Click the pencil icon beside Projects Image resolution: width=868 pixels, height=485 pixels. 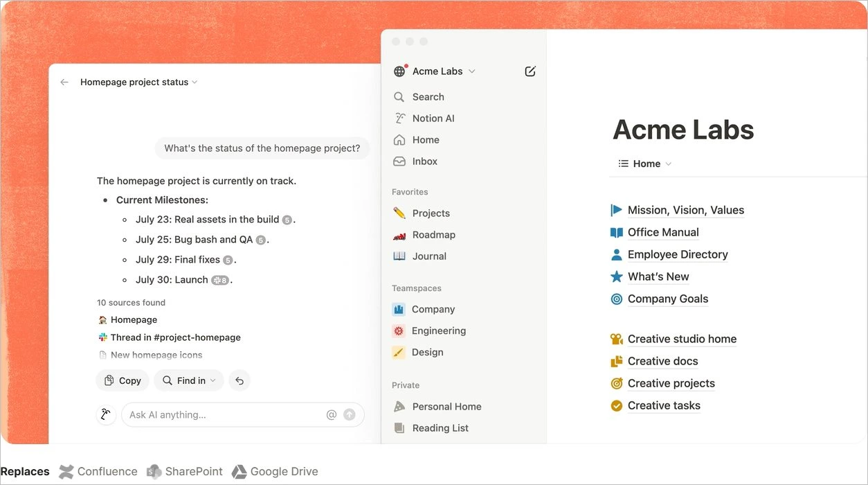399,213
